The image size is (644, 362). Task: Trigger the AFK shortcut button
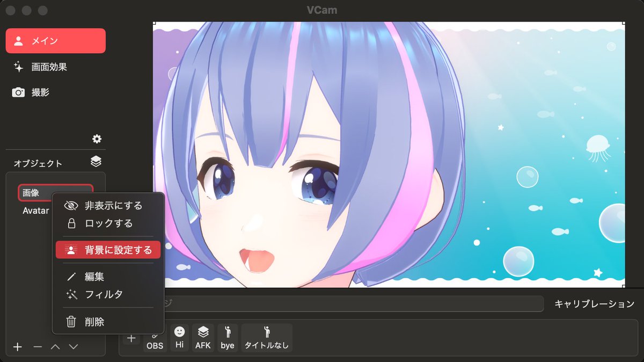pos(203,338)
